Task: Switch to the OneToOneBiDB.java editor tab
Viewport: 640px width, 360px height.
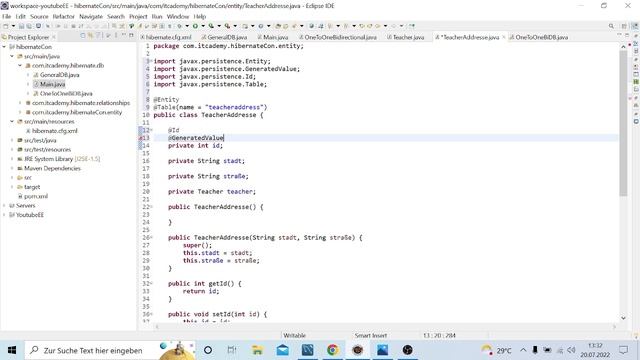Action: (x=539, y=37)
